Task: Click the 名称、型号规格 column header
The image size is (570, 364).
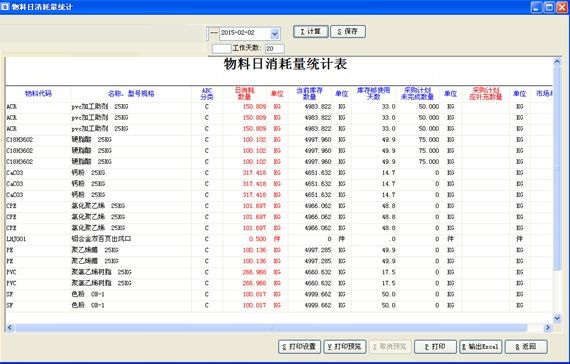Action: 131,93
